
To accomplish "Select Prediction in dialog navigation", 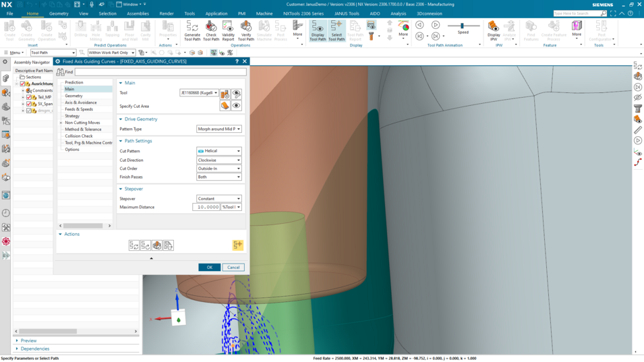I will [x=74, y=82].
